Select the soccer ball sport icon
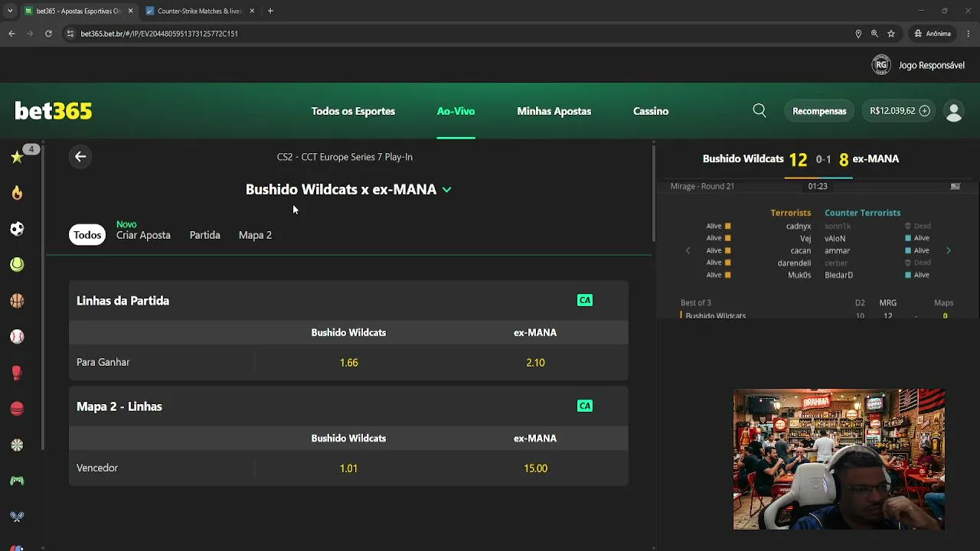980x551 pixels. [x=17, y=229]
